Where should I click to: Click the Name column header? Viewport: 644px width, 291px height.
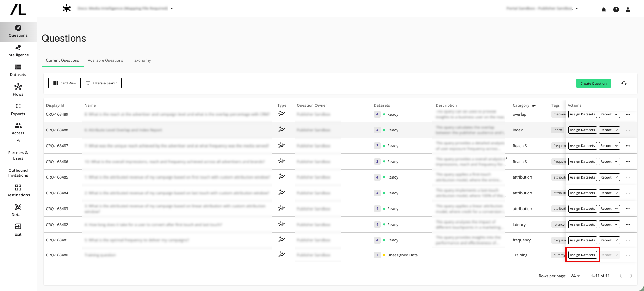(90, 105)
